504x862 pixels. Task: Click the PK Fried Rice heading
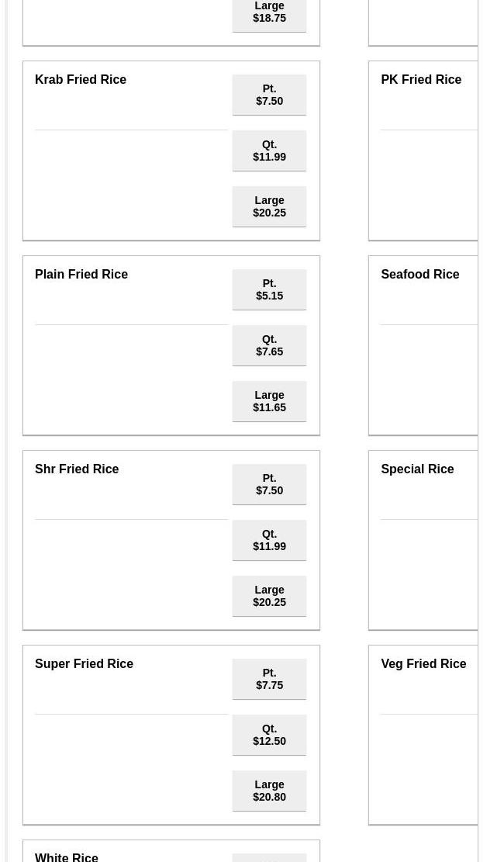pyautogui.click(x=421, y=79)
